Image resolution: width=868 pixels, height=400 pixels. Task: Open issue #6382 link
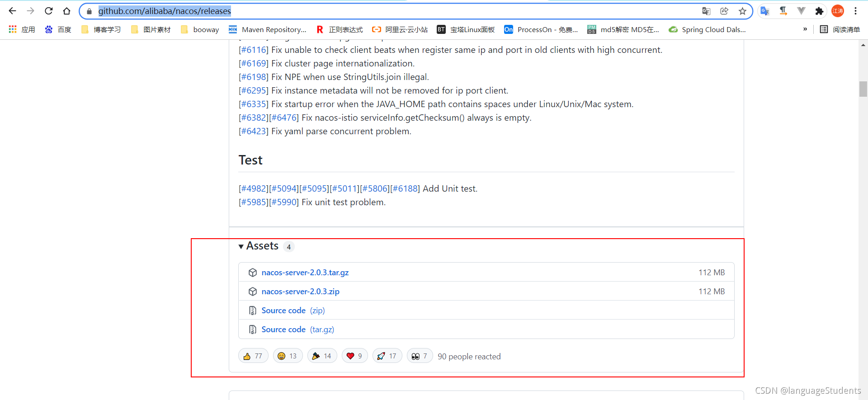[254, 118]
